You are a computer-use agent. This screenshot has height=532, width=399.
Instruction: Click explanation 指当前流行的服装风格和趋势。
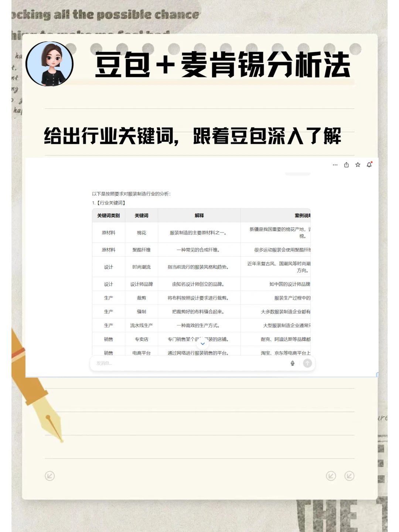click(x=198, y=267)
